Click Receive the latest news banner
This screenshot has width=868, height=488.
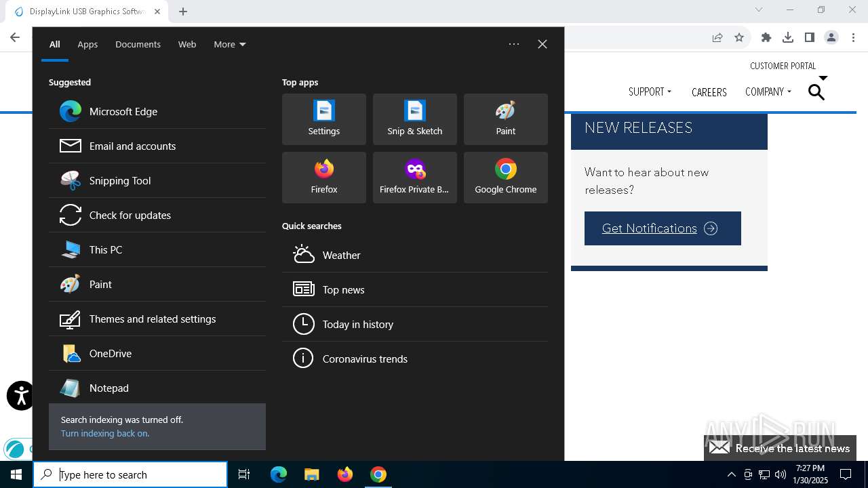click(780, 448)
